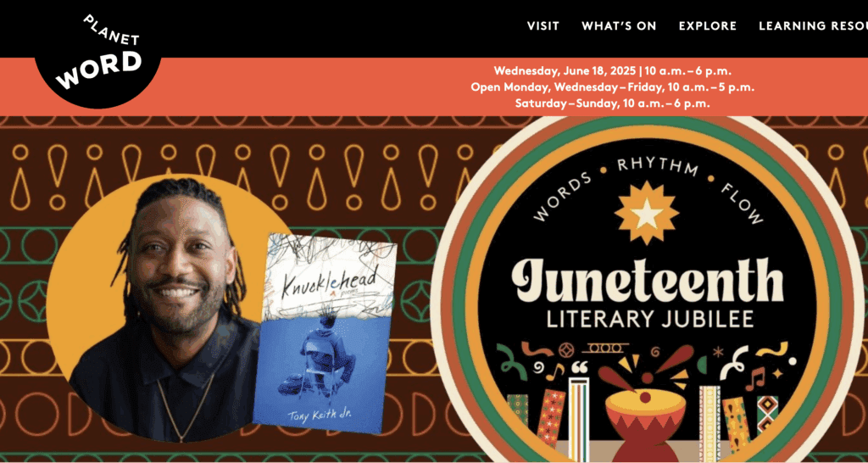
Task: Click the Planet Word circular logo
Action: (98, 53)
